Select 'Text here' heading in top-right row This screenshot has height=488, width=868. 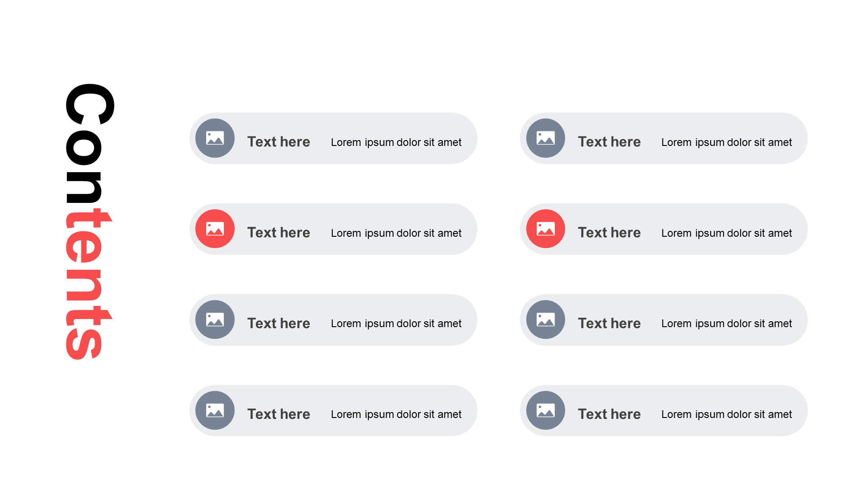(609, 142)
